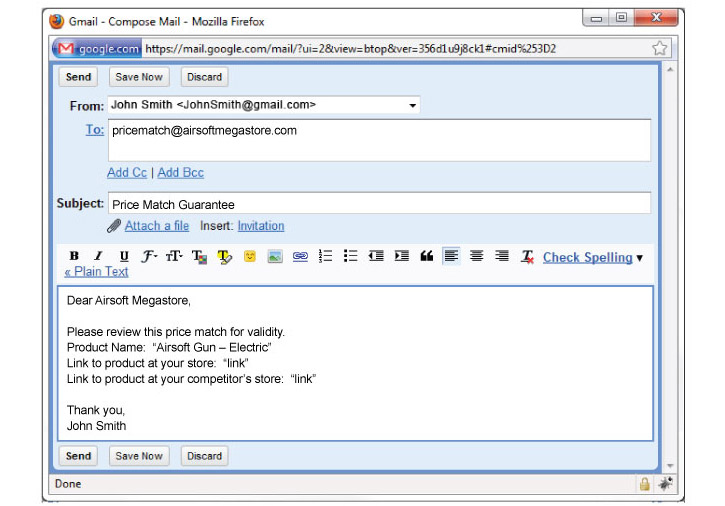
Task: Click the insert image icon
Action: click(x=275, y=257)
